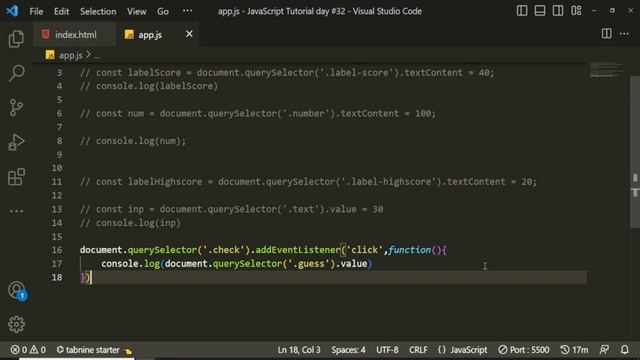The width and height of the screenshot is (640, 360).
Task: Change end of line sequence CRLF
Action: coord(418,350)
